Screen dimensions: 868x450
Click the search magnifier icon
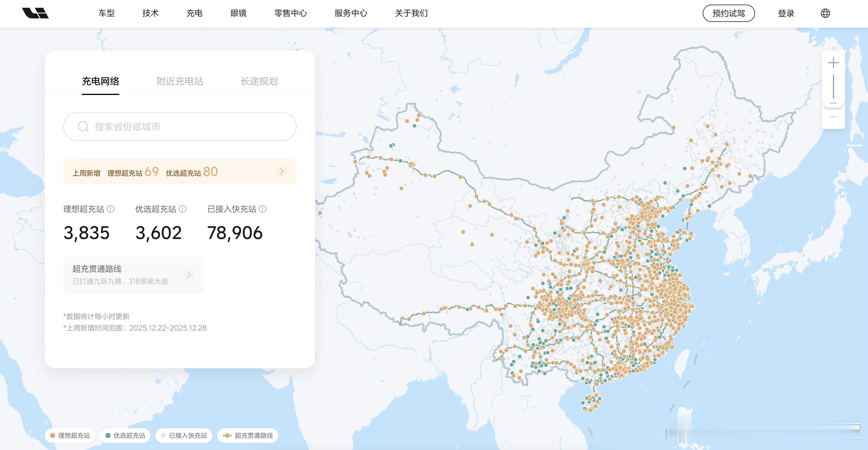click(x=83, y=127)
